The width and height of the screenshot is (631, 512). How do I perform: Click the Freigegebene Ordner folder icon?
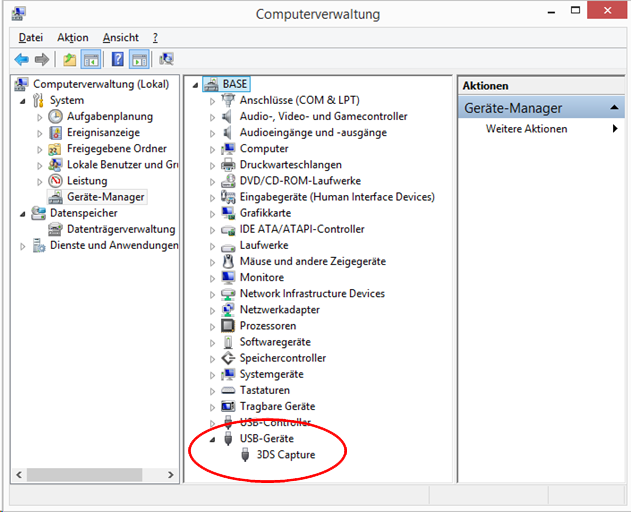click(55, 149)
